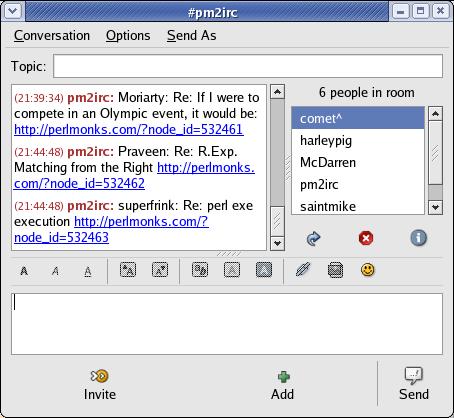The image size is (454, 418).
Task: Minimize the #pm2irc window
Action: [401, 11]
